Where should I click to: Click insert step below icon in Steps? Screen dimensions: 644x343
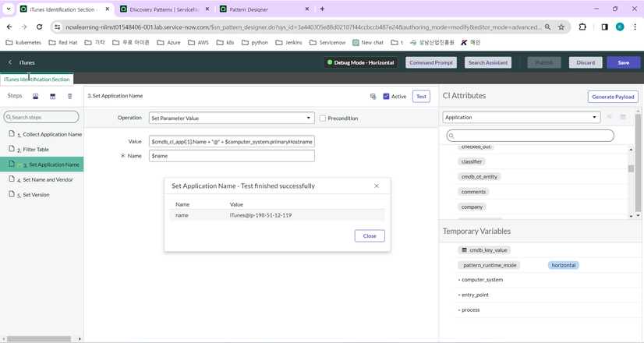(52, 96)
